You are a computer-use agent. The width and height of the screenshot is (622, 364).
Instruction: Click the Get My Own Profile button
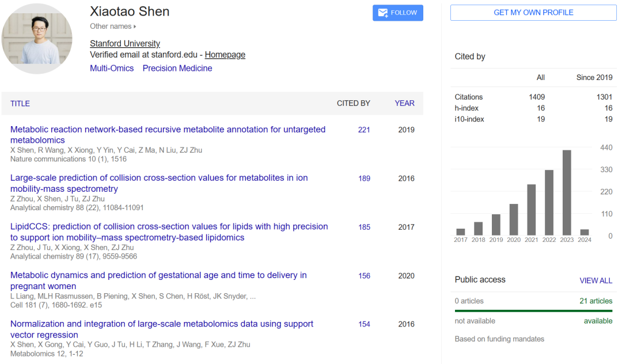533,13
